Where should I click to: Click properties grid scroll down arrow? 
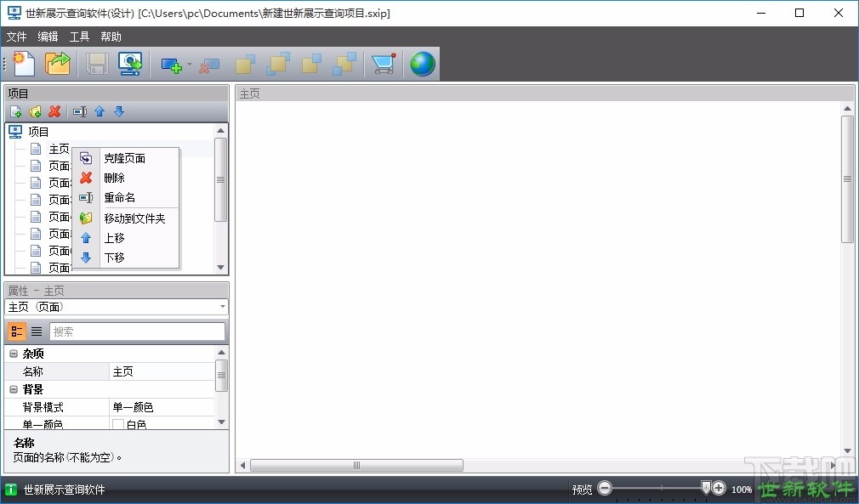coord(221,422)
